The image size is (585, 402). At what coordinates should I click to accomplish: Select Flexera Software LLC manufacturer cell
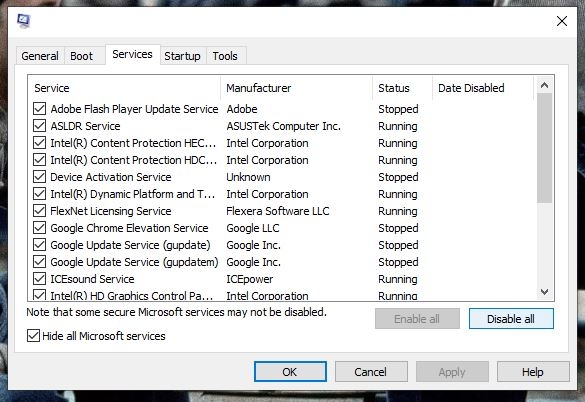[x=278, y=211]
